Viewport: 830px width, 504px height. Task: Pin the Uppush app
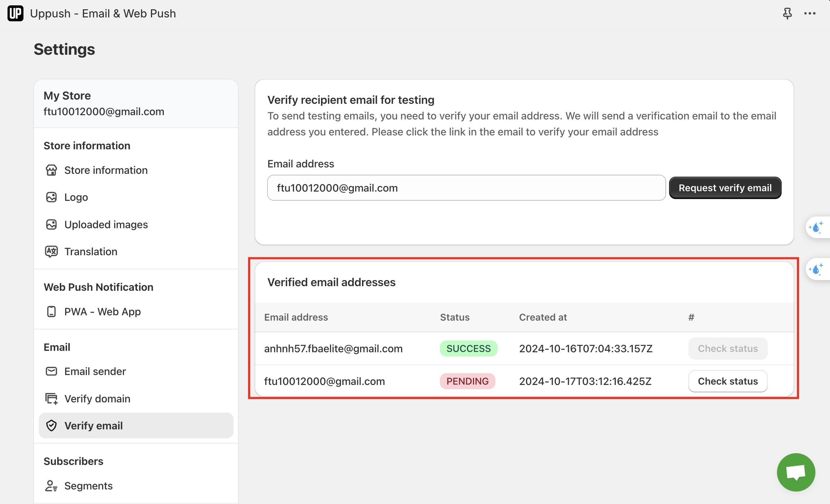(787, 13)
